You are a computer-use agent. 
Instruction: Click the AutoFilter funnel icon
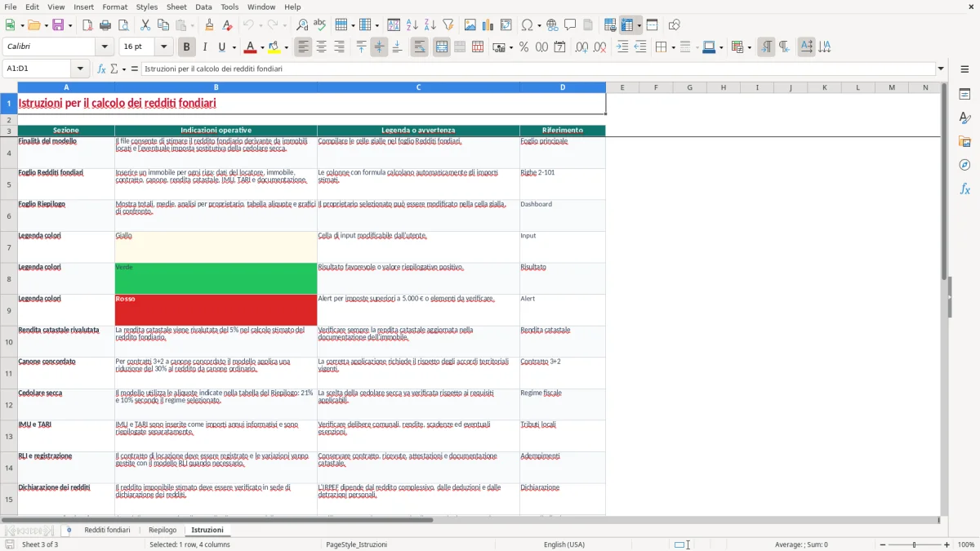[448, 25]
